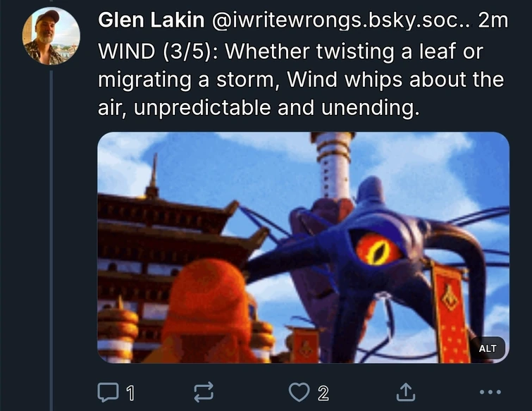532x411 pixels.
Task: Click the Glen Lakin display name
Action: coord(151,20)
